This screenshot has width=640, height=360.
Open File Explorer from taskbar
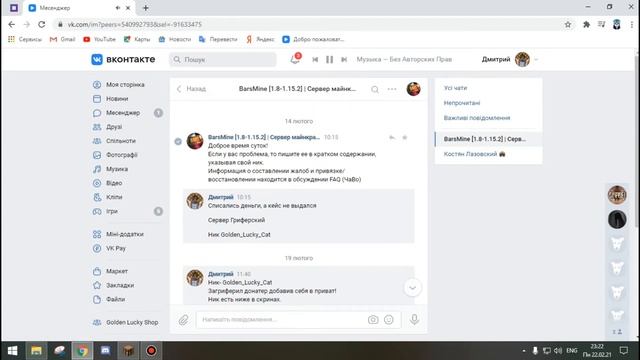[x=36, y=351]
